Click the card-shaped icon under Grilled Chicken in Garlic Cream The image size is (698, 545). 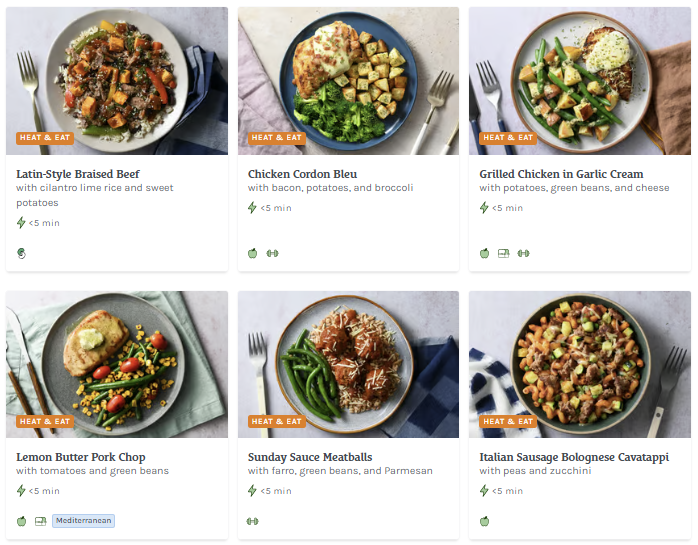pos(504,253)
